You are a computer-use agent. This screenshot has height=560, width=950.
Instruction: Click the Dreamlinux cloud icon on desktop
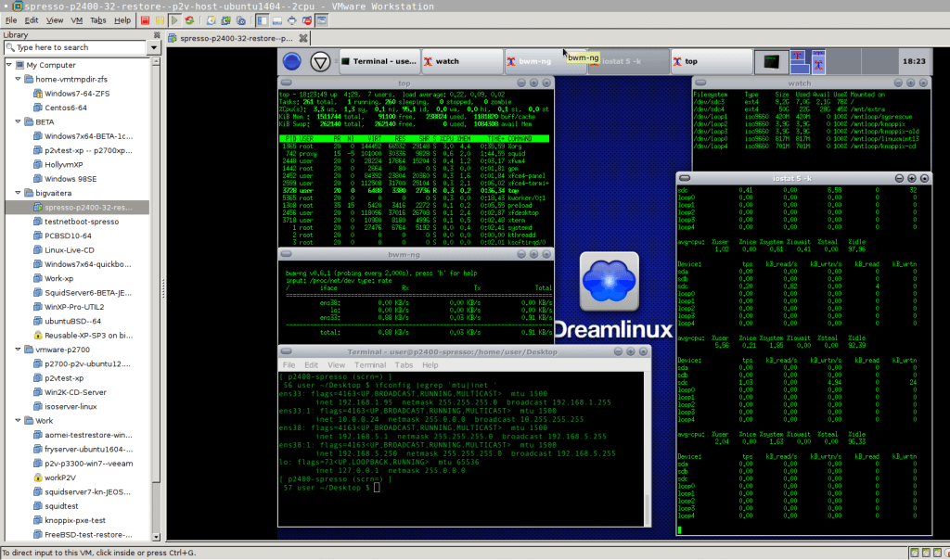(x=609, y=282)
